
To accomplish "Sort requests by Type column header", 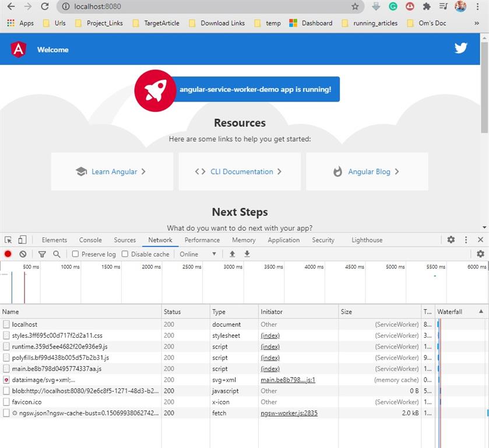I will tap(234, 311).
